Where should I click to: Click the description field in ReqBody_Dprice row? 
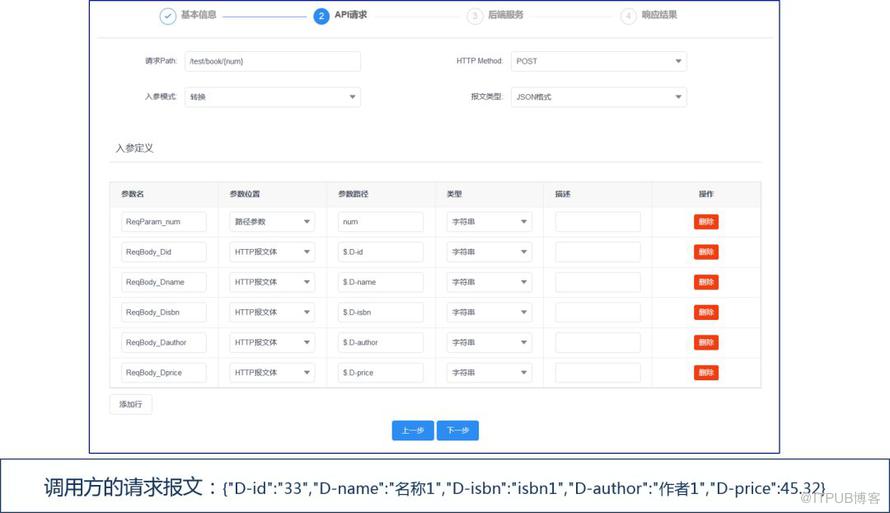click(x=598, y=372)
